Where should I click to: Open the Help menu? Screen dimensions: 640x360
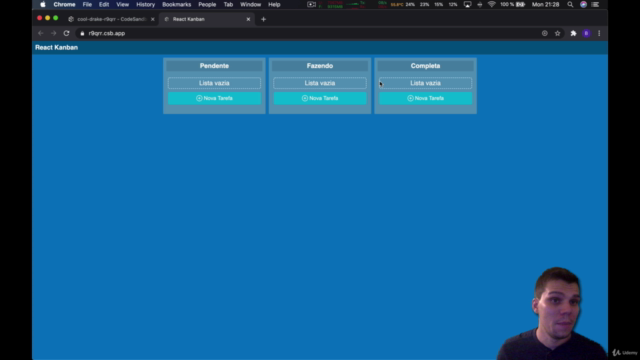point(274,4)
